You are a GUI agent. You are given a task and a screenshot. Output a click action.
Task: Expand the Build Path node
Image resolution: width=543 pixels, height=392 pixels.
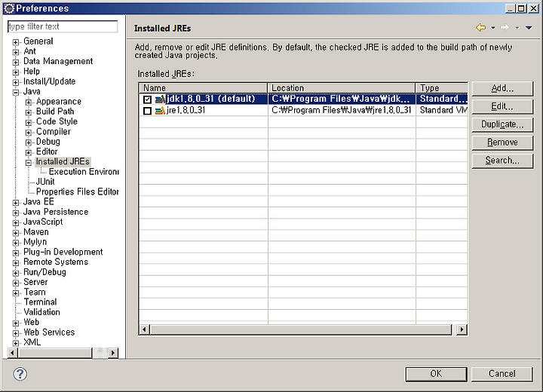pyautogui.click(x=29, y=112)
